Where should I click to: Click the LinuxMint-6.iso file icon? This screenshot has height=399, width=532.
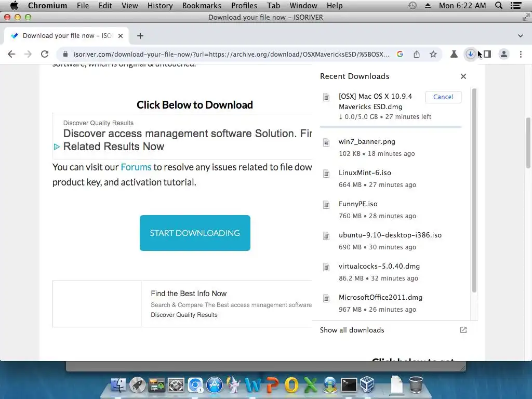click(x=326, y=174)
